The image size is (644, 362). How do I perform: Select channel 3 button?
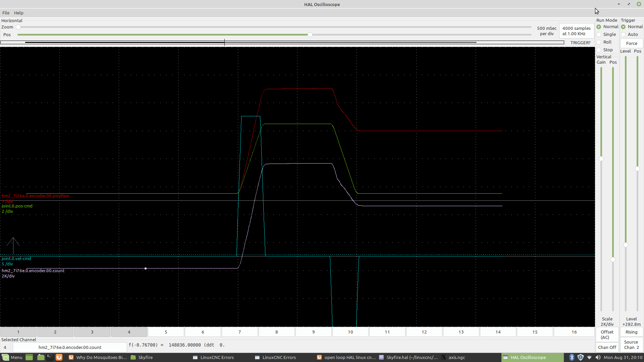[x=92, y=332]
